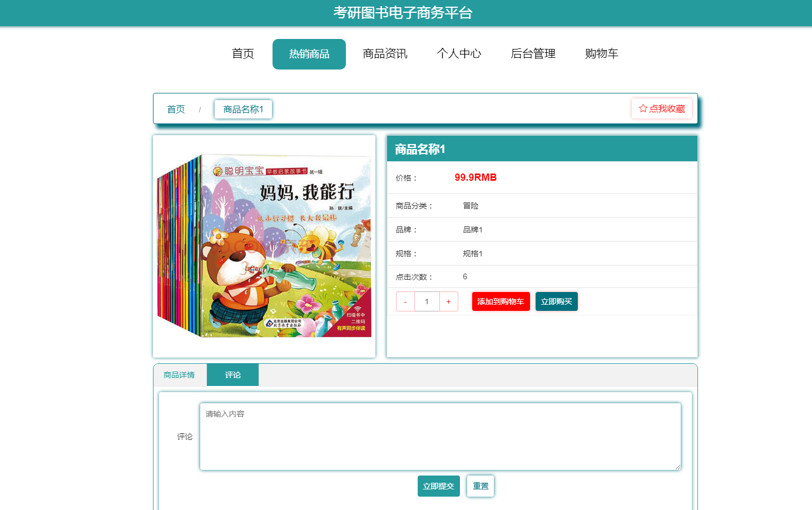Open the 首页 navigation menu item

coord(243,54)
